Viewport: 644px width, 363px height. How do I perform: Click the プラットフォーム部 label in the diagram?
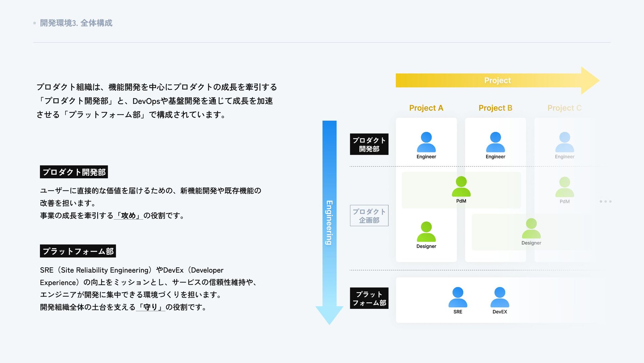(x=369, y=298)
